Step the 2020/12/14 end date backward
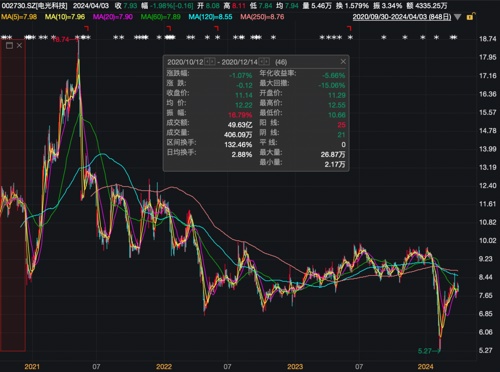This screenshot has width=500, height=372. [262, 62]
